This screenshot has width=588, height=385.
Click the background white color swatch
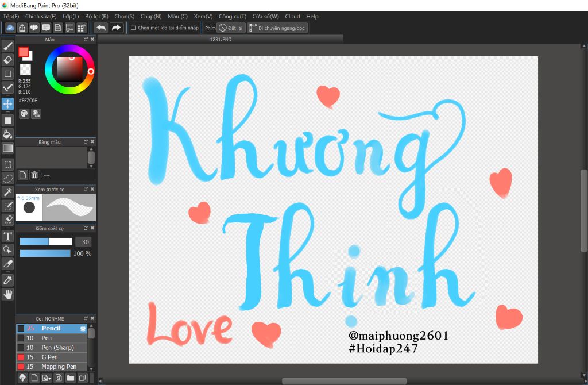point(30,58)
